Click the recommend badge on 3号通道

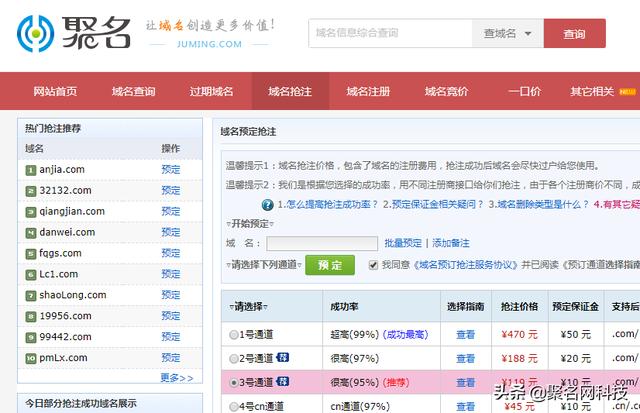(282, 382)
